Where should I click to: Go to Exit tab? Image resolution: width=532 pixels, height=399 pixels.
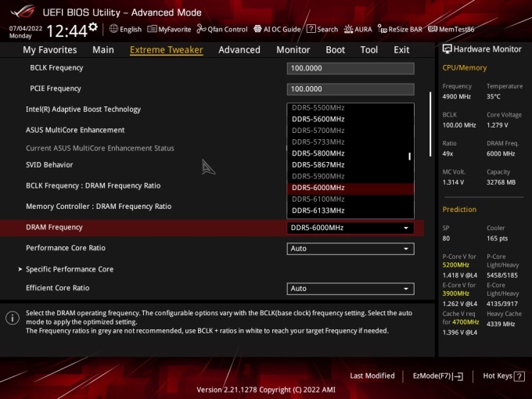pos(401,50)
